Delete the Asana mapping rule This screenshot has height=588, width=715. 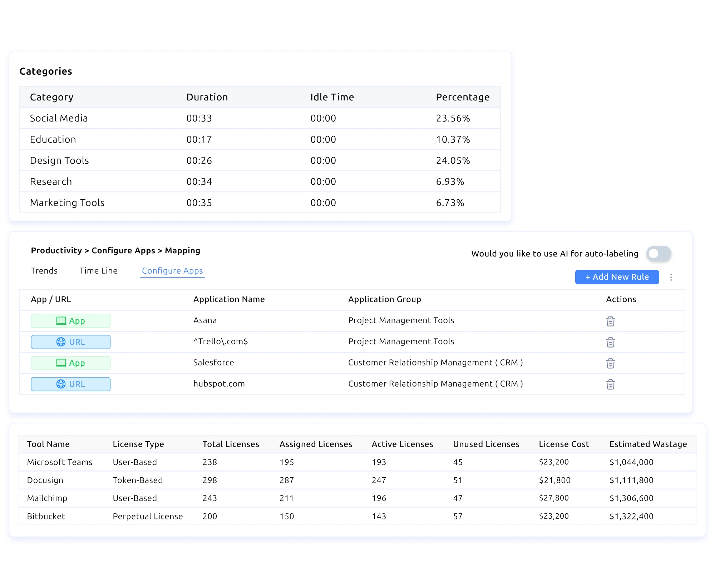click(x=610, y=321)
